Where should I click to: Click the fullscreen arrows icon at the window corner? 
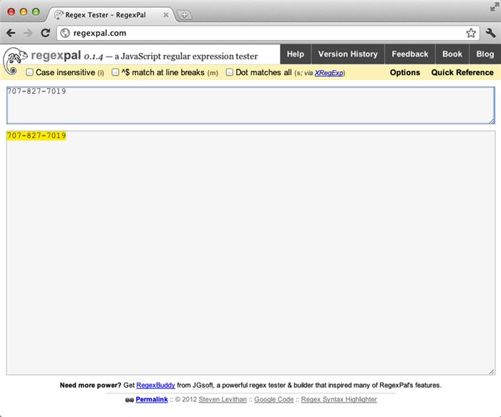point(494,7)
